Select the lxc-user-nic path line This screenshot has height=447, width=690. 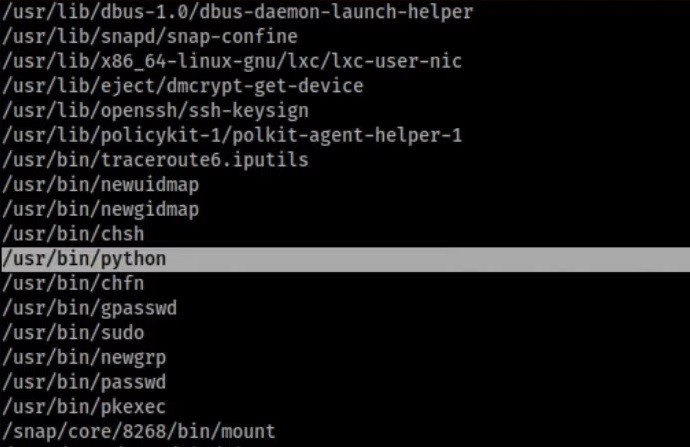coord(232,62)
